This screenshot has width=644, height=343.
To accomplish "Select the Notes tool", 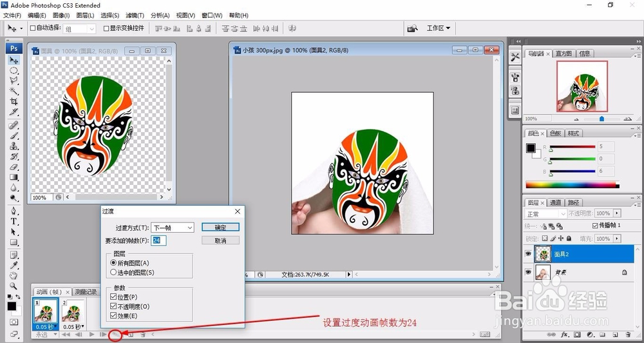I will click(x=14, y=255).
